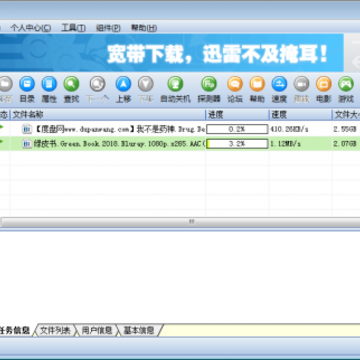
Task: Switch to the 文件列表 tab
Action: [x=55, y=330]
